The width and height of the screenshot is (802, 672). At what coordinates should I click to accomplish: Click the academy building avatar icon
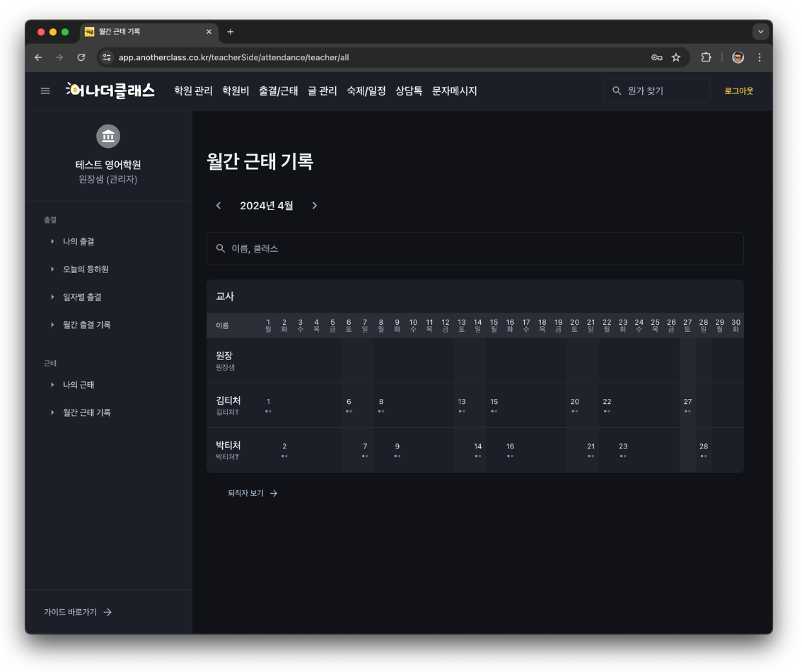[108, 136]
